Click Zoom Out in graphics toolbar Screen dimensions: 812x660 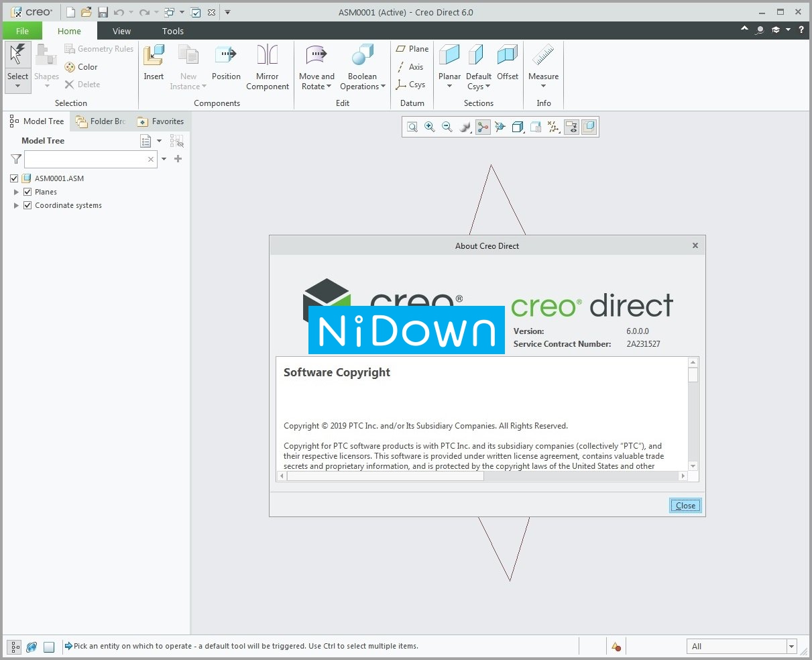tap(447, 127)
